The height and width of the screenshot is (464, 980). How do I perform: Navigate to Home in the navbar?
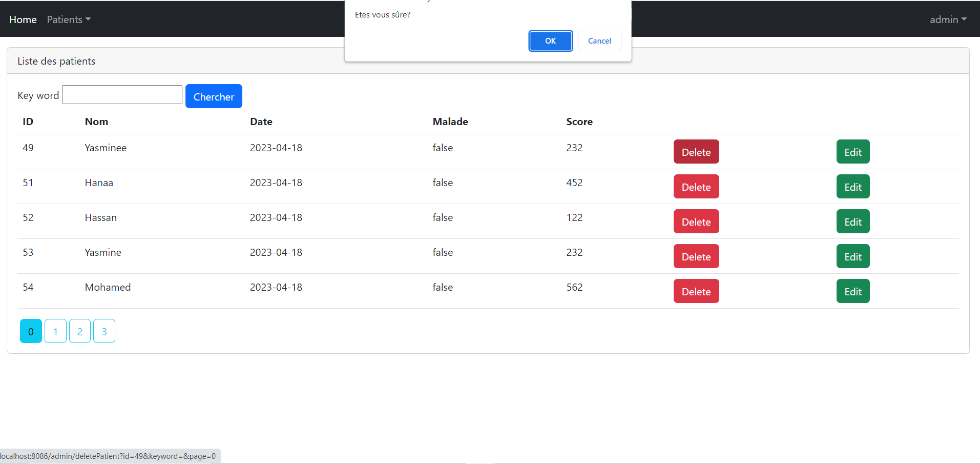point(23,19)
